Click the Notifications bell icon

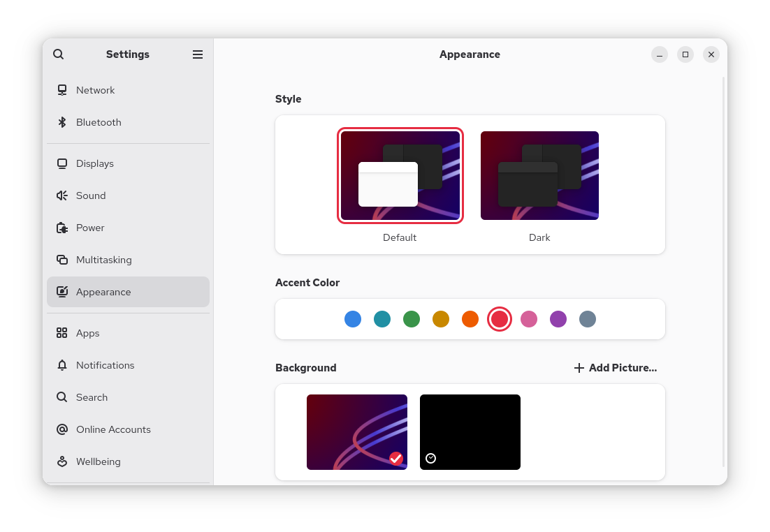[62, 365]
